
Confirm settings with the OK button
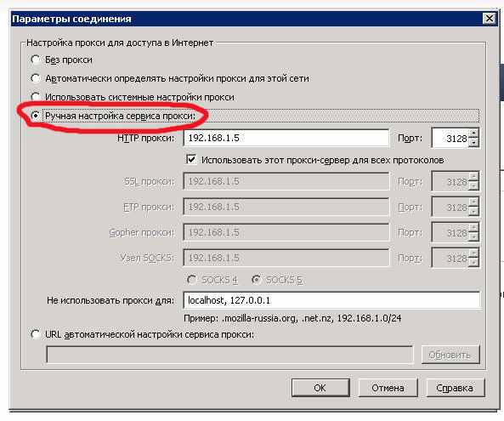click(x=320, y=388)
